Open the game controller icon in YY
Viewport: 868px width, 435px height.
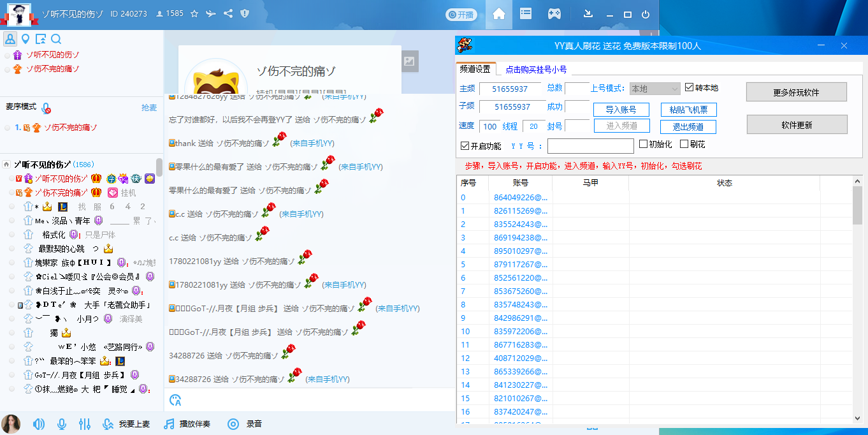coord(554,14)
